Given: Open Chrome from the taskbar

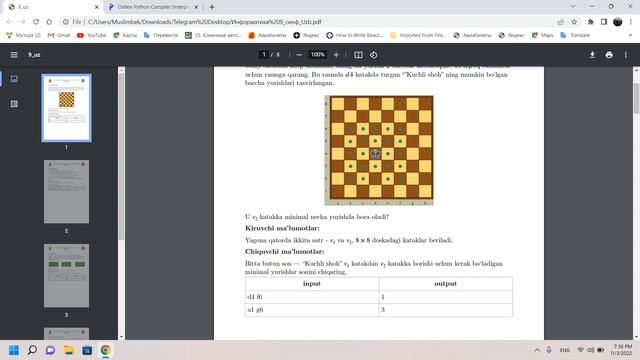Looking at the screenshot, I should point(105,350).
